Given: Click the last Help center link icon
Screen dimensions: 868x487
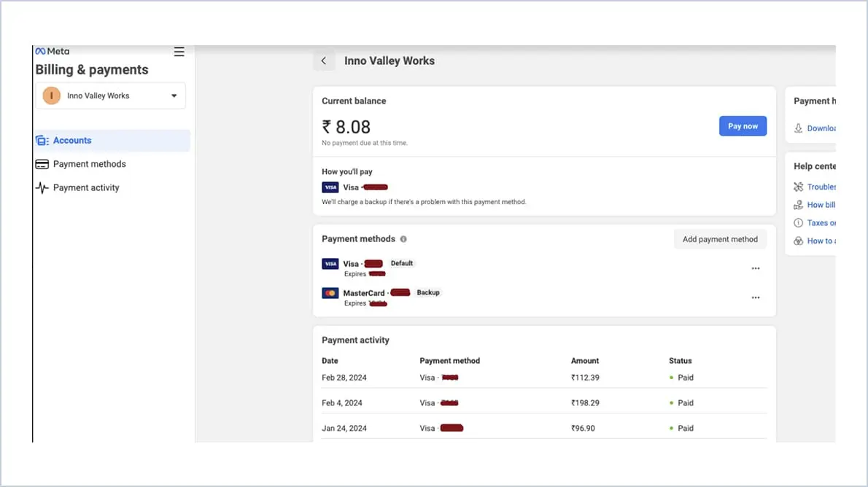Looking at the screenshot, I should 798,241.
